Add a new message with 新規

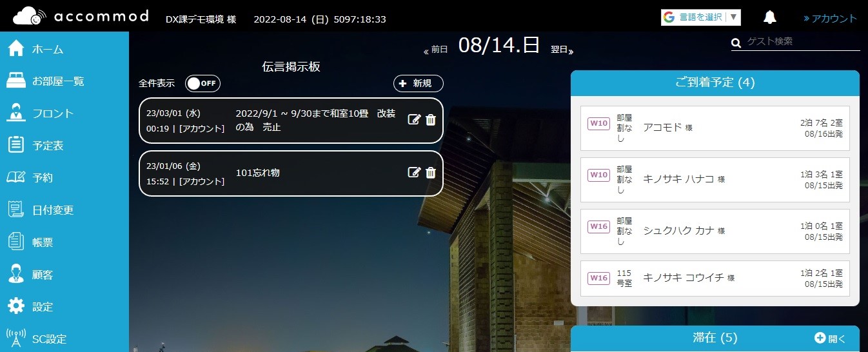click(x=418, y=83)
